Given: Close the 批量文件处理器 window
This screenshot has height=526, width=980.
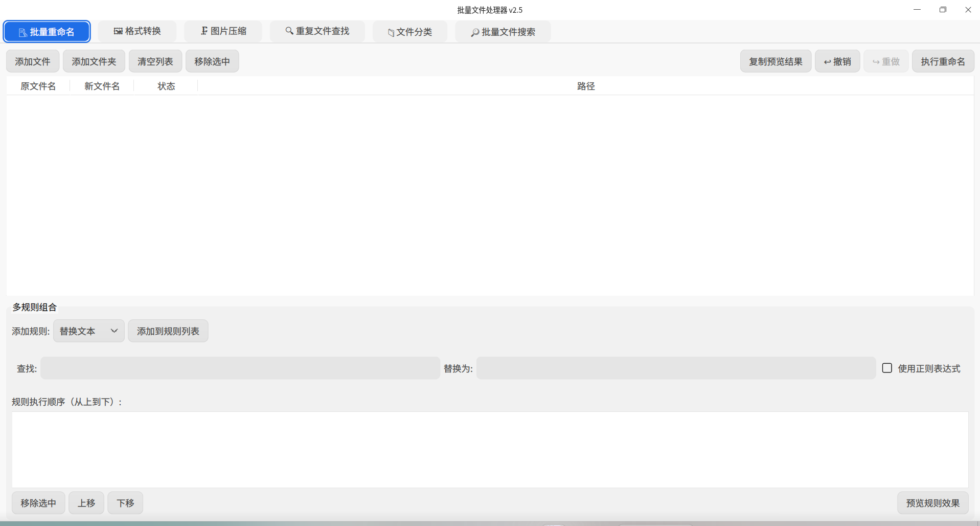Looking at the screenshot, I should pyautogui.click(x=968, y=10).
